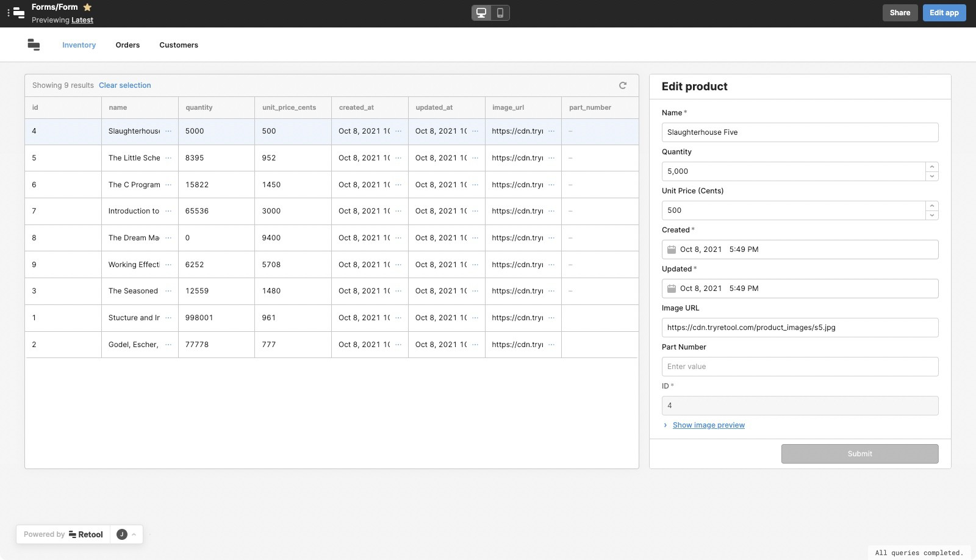Toggle the favorite star next to Forms/Form

[87, 7]
